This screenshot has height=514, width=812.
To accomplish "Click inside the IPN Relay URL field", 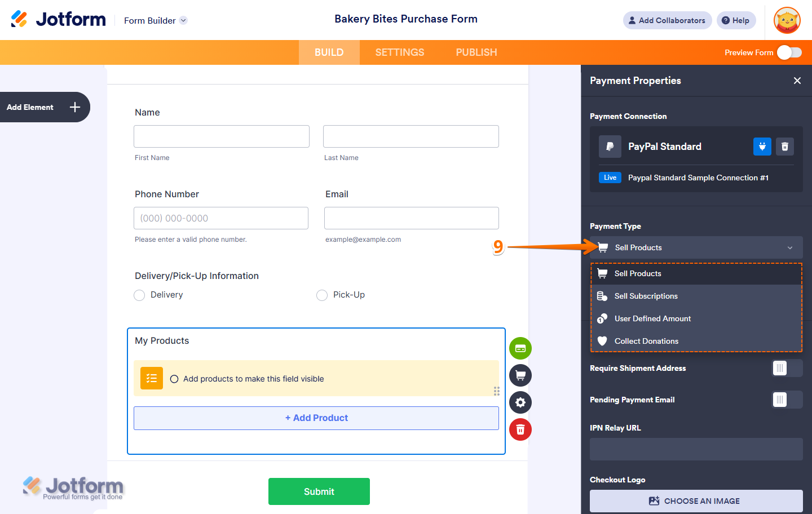I will (696, 449).
